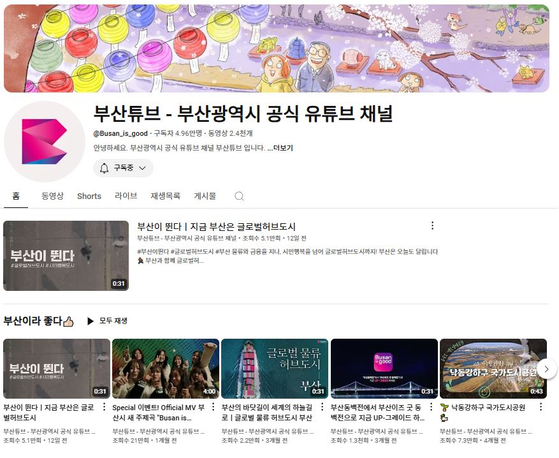
Task: Click the Busan B channel avatar logo
Action: tap(44, 141)
